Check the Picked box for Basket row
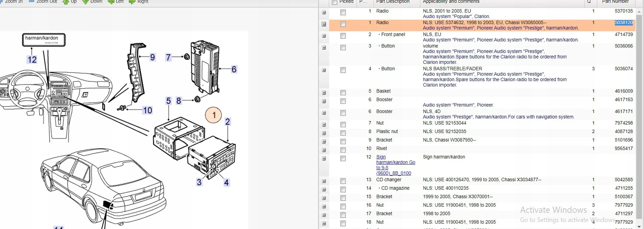The height and width of the screenshot is (229, 644). click(343, 93)
